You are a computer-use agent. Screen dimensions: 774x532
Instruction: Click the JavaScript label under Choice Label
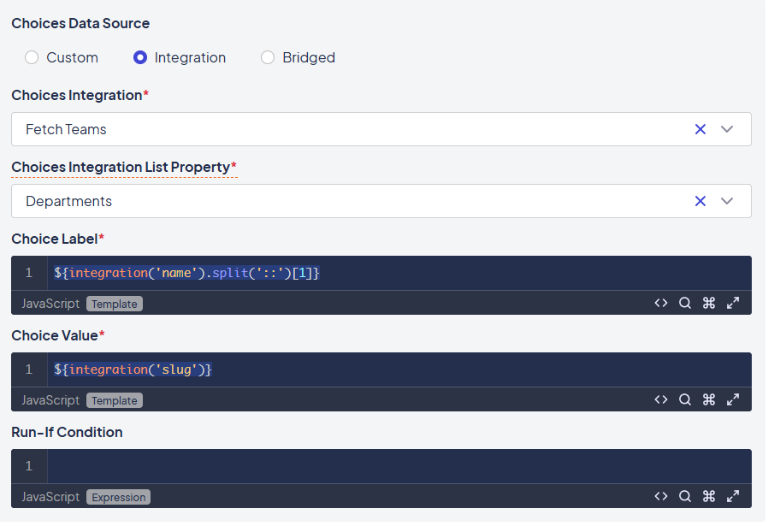(x=50, y=304)
